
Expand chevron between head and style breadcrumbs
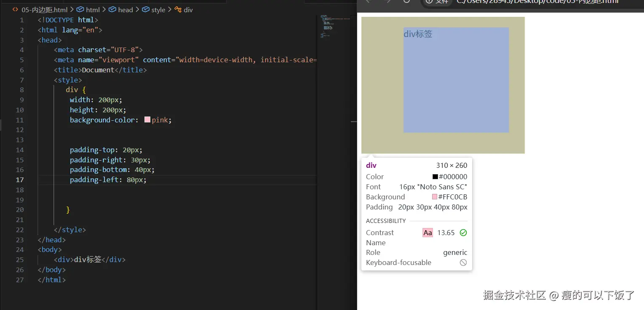(137, 10)
